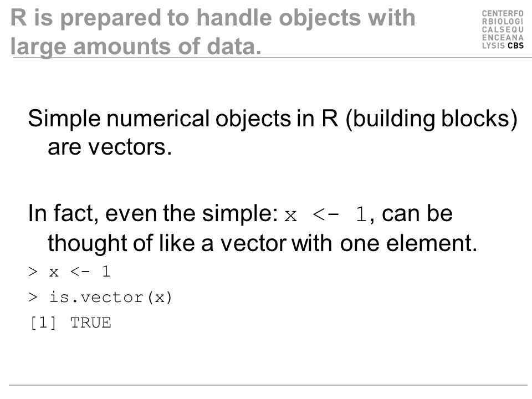Click the inline code 'x <- 1'
The image size is (532, 399).
326,215
